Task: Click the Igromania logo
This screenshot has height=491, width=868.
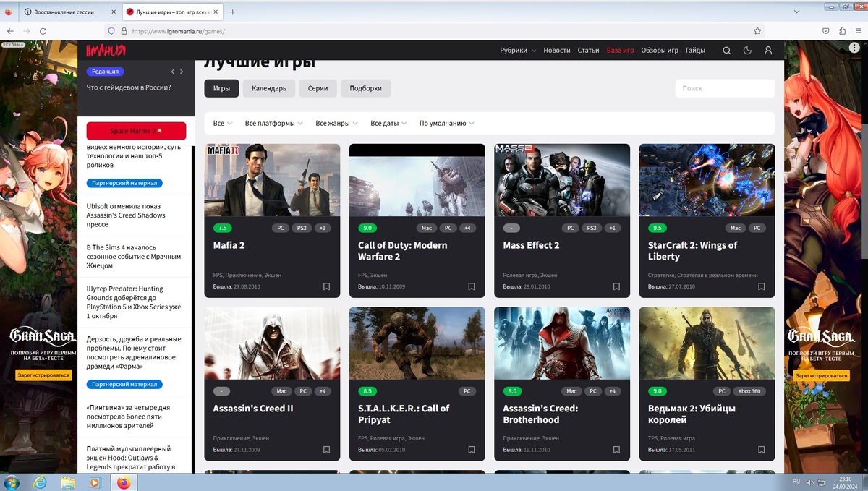Action: click(x=106, y=50)
